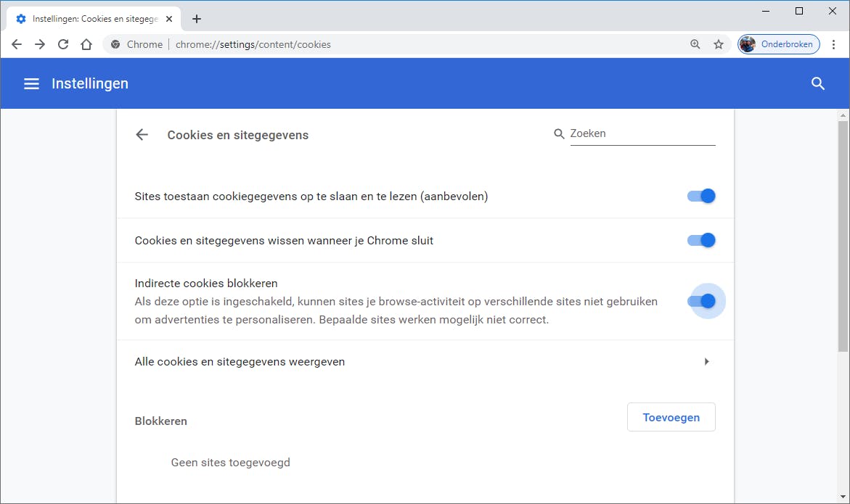
Task: Expand 'Alle cookies en sitegegevens weergeven'
Action: tap(706, 361)
